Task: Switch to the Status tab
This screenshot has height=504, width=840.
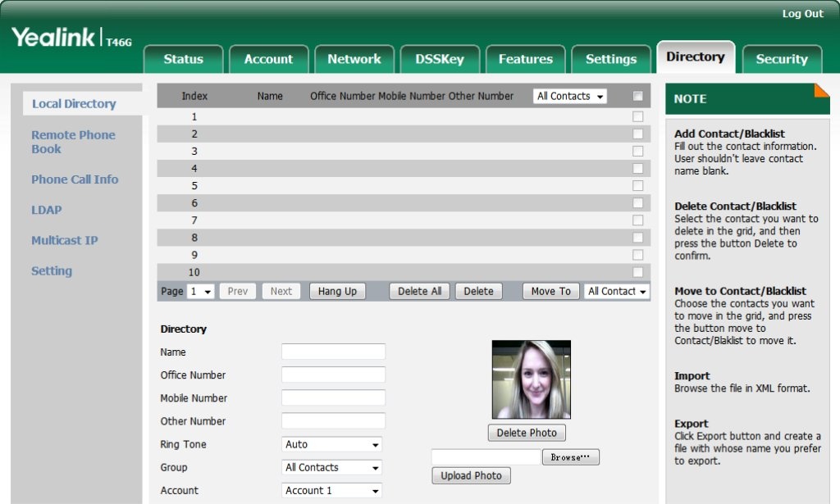Action: pyautogui.click(x=183, y=59)
